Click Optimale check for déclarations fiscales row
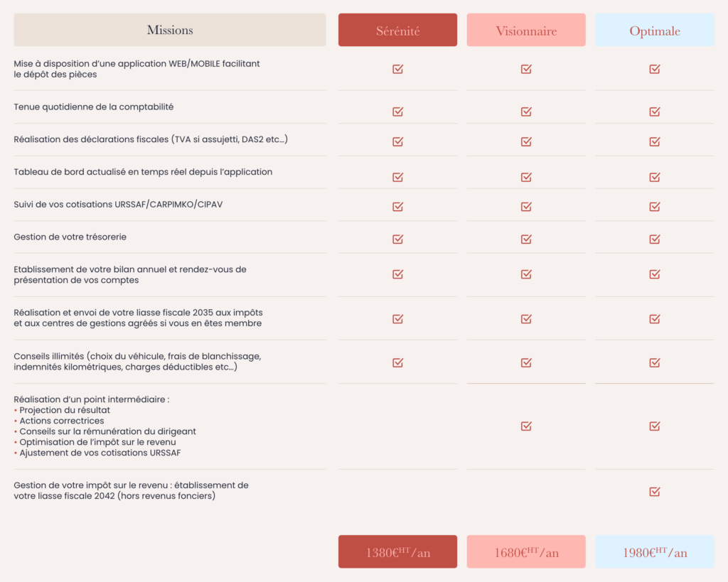Viewport: 728px width, 582px height. 655,141
